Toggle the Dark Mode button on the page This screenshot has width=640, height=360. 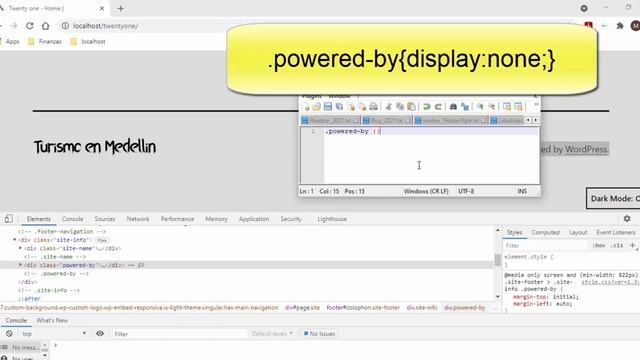tap(613, 198)
